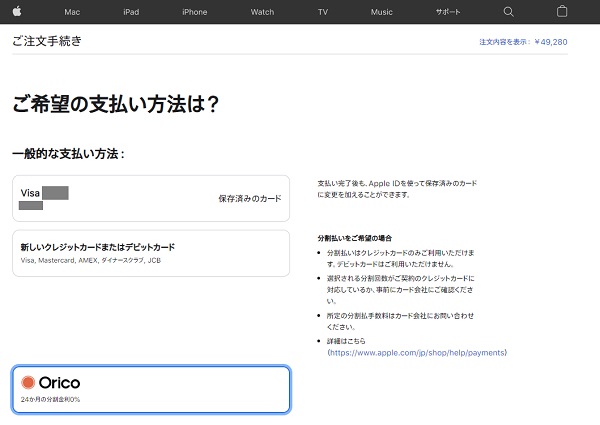Click the Visa, Mastercard, AMEX card list text

pos(91,261)
